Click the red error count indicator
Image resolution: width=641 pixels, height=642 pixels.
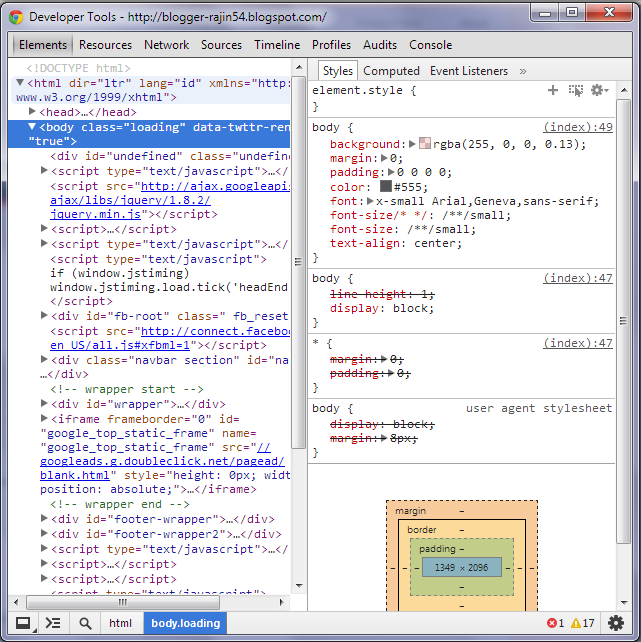coord(555,623)
